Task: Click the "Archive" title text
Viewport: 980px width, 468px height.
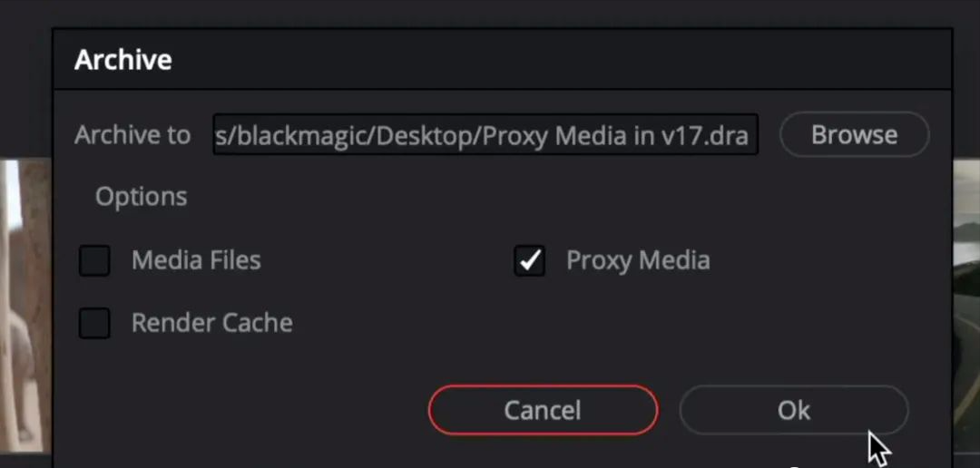Action: point(123,59)
